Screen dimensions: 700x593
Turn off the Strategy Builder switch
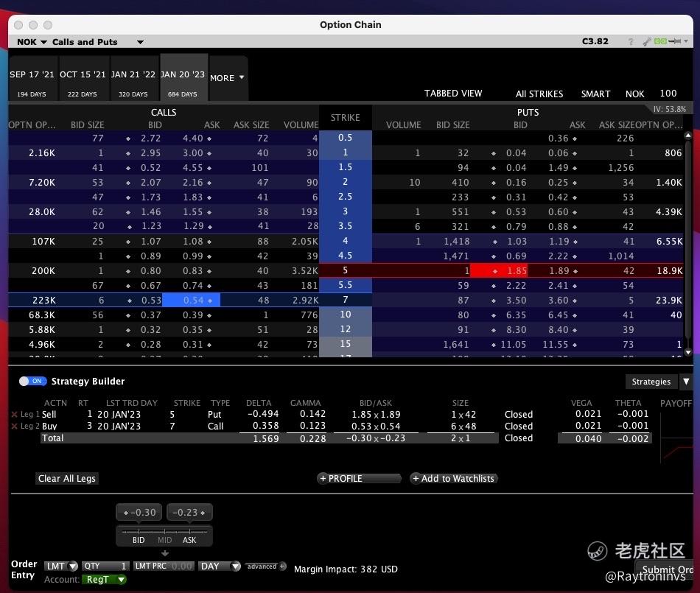click(32, 381)
